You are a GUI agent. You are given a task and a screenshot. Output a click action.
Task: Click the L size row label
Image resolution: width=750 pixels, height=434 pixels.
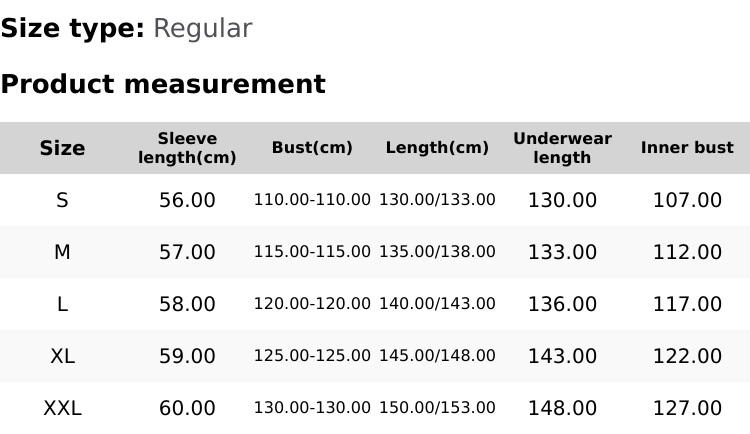(62, 304)
